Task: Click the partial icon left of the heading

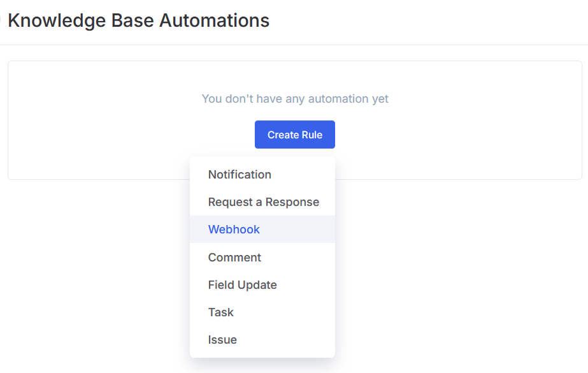Action: click(x=2, y=20)
